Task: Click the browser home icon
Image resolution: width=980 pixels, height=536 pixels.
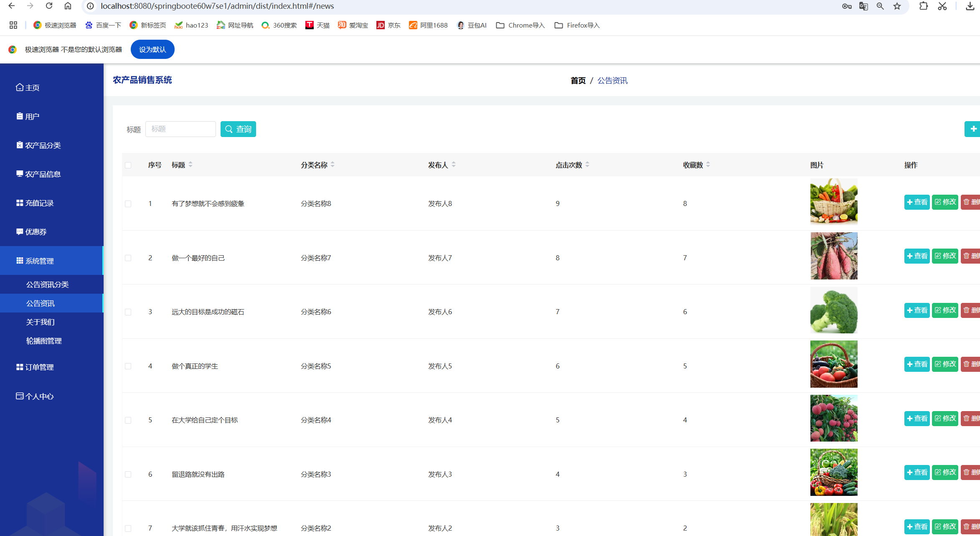Action: tap(68, 6)
